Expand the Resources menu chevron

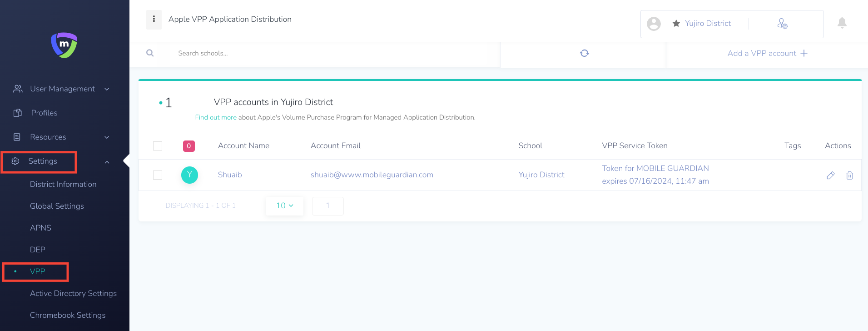(x=107, y=137)
